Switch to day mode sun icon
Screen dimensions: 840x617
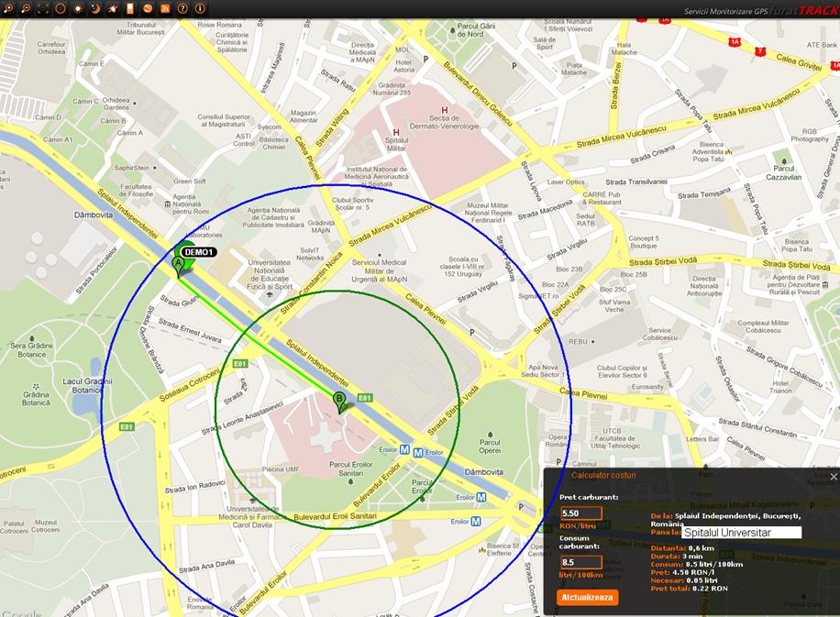(x=78, y=8)
